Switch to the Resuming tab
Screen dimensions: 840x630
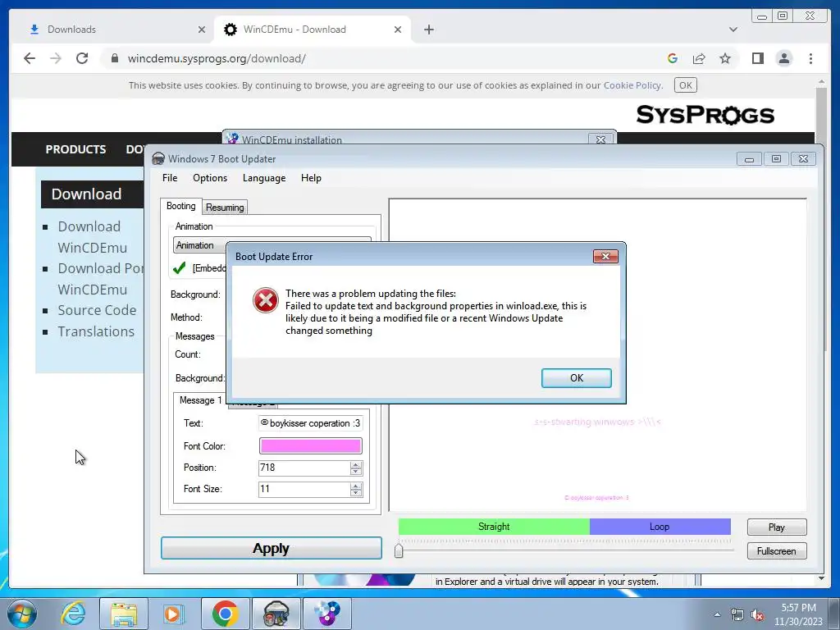coord(225,208)
